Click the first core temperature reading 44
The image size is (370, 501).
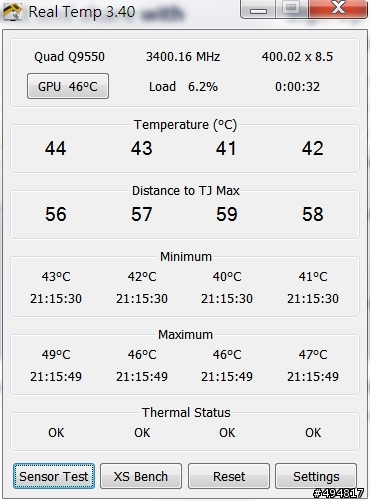click(56, 148)
